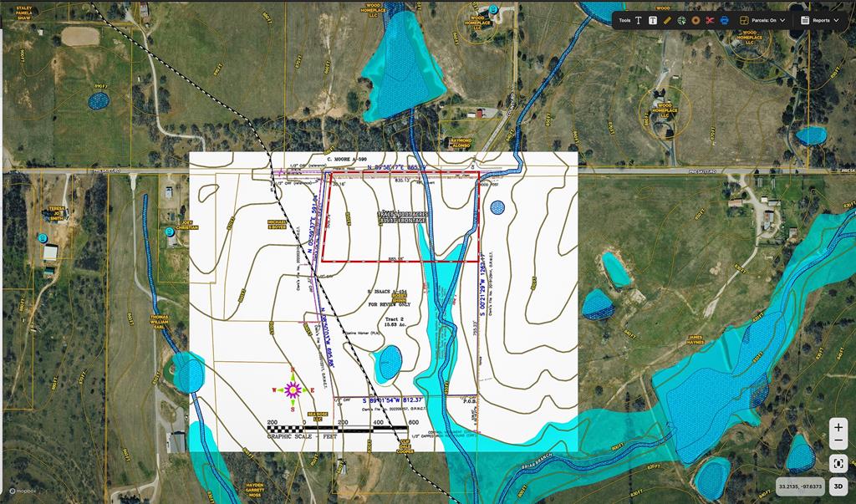This screenshot has height=504, width=856.
Task: Click the coordinates readout 33.2135, -97.6373
Action: pyautogui.click(x=800, y=486)
